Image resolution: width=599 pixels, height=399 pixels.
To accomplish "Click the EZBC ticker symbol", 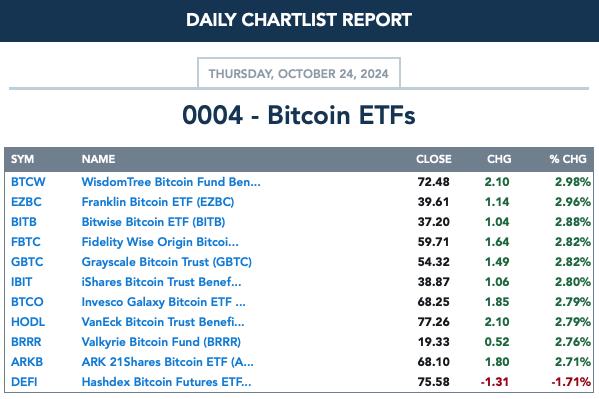I will tap(26, 202).
